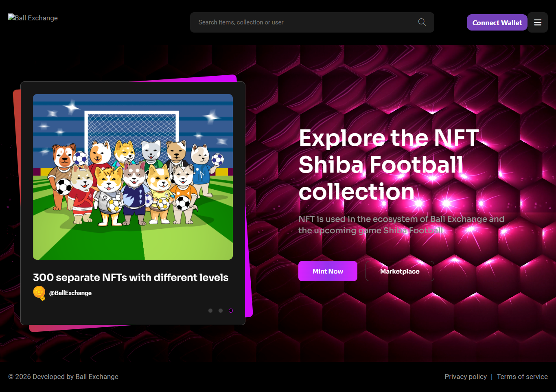The width and height of the screenshot is (556, 392).
Task: Switch to the second carousel slide dot
Action: coord(221,311)
